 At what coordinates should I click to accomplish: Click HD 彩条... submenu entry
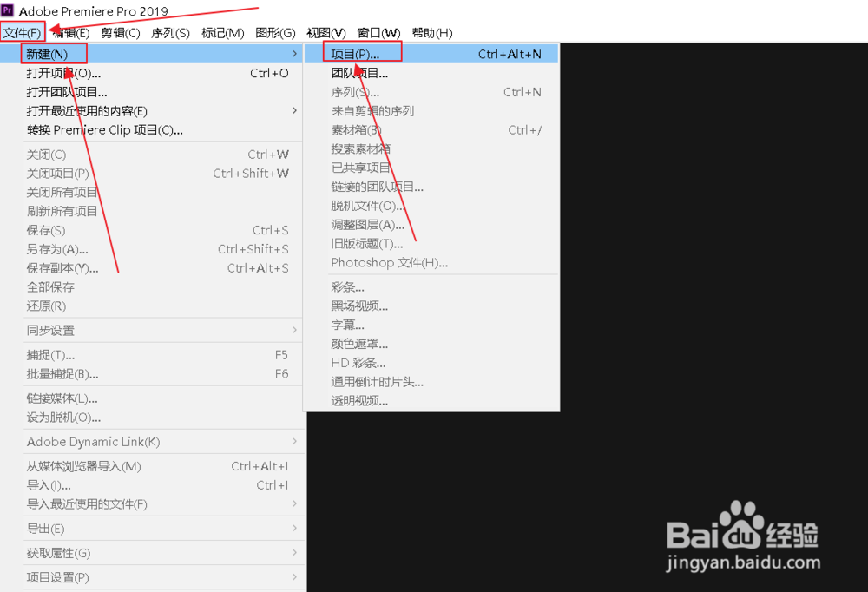(431, 364)
